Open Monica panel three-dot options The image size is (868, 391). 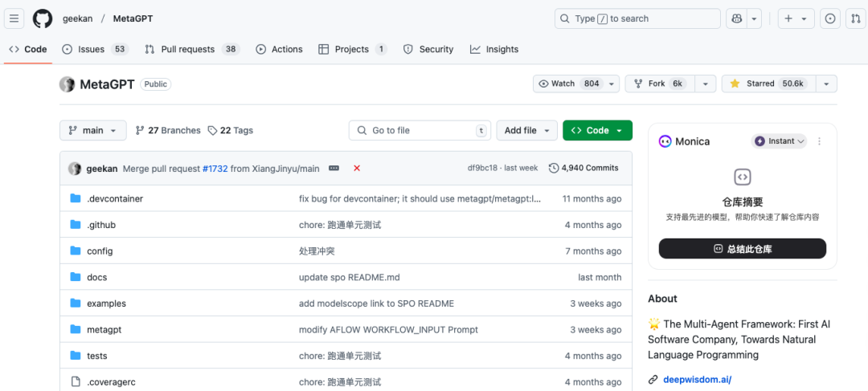coord(820,141)
